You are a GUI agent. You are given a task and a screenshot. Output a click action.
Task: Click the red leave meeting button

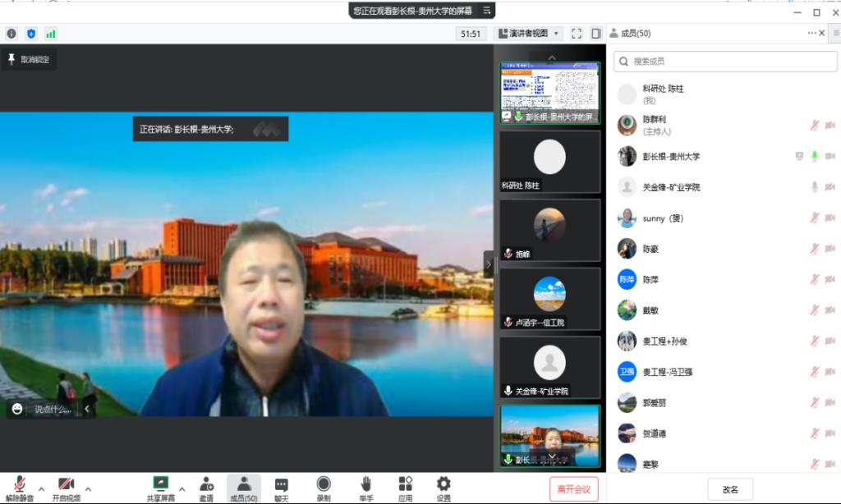tap(574, 489)
